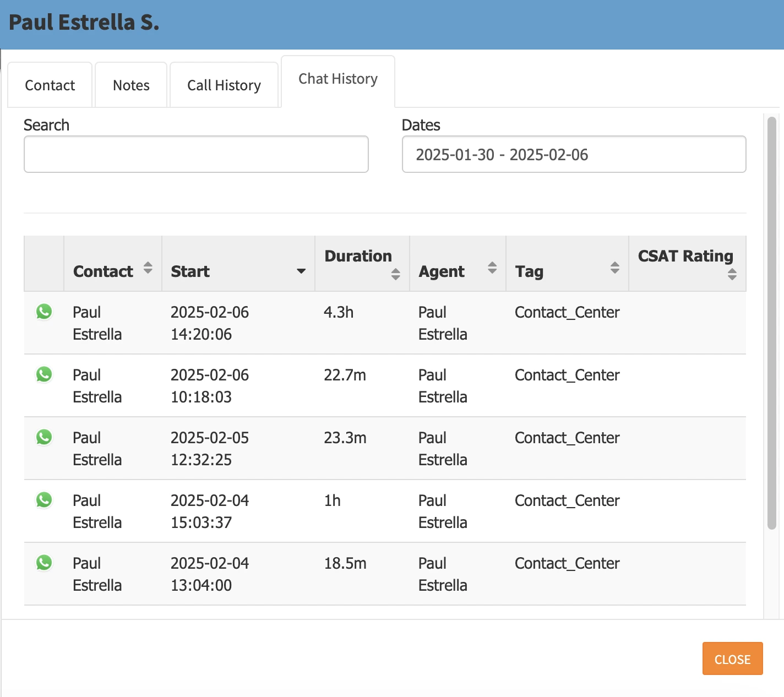Toggle Start column descending sort arrow
The image size is (784, 697).
click(x=301, y=271)
